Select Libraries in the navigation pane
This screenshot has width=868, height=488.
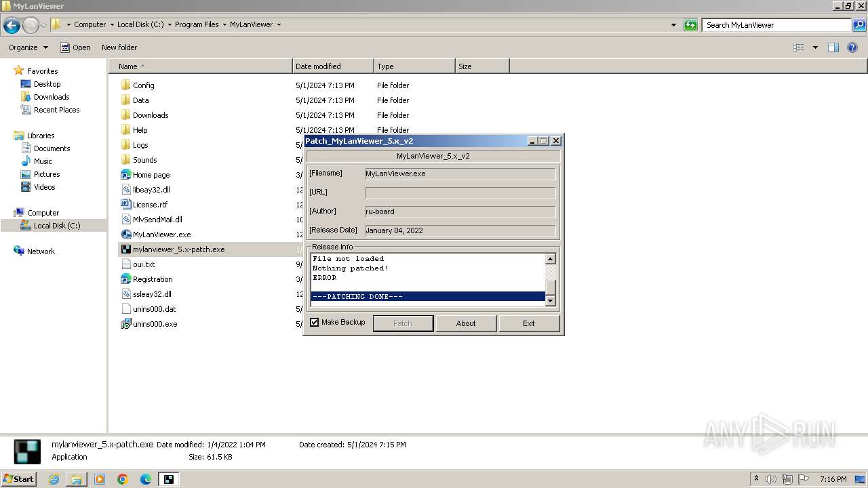pyautogui.click(x=41, y=136)
